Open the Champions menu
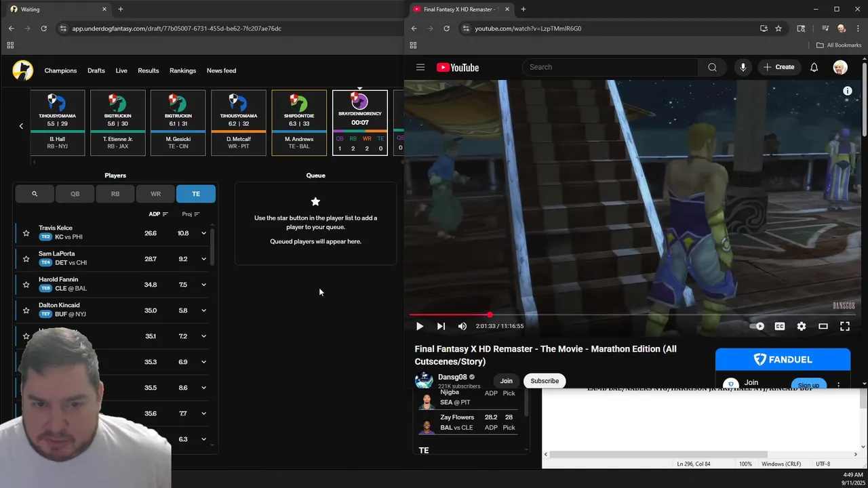 [60, 70]
